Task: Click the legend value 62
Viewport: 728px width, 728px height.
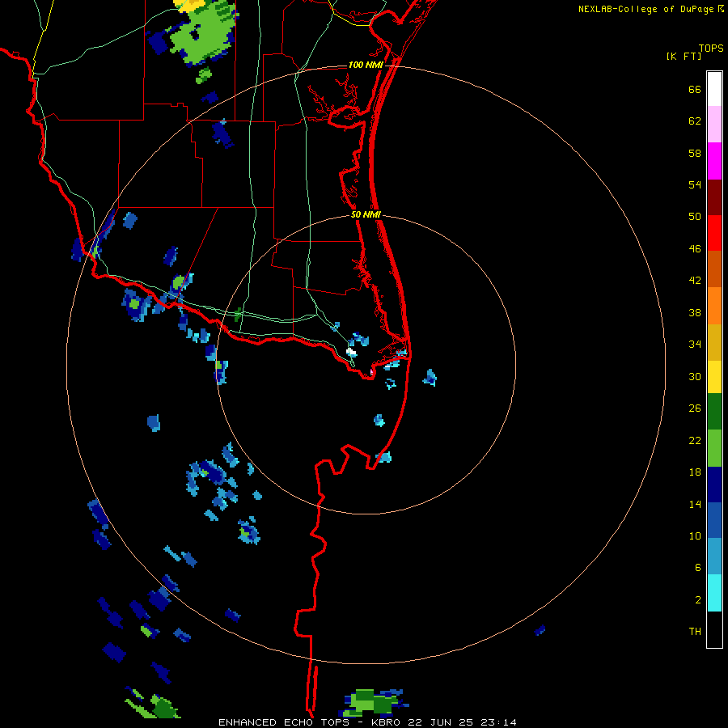Action: click(x=695, y=121)
